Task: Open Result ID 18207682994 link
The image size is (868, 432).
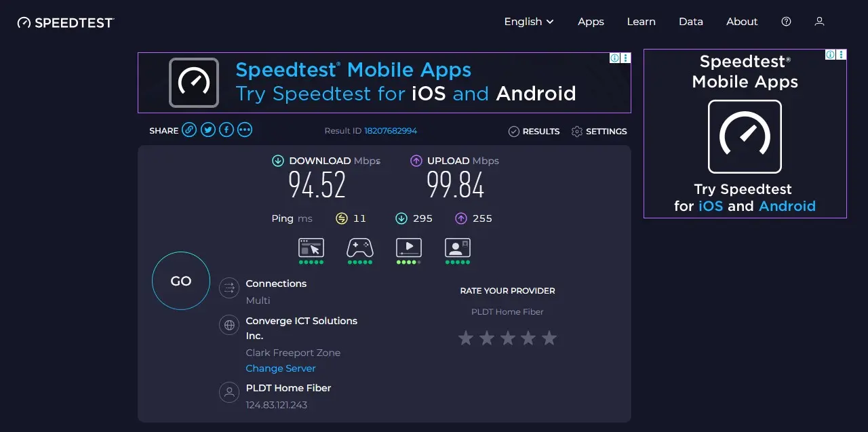Action: [391, 131]
